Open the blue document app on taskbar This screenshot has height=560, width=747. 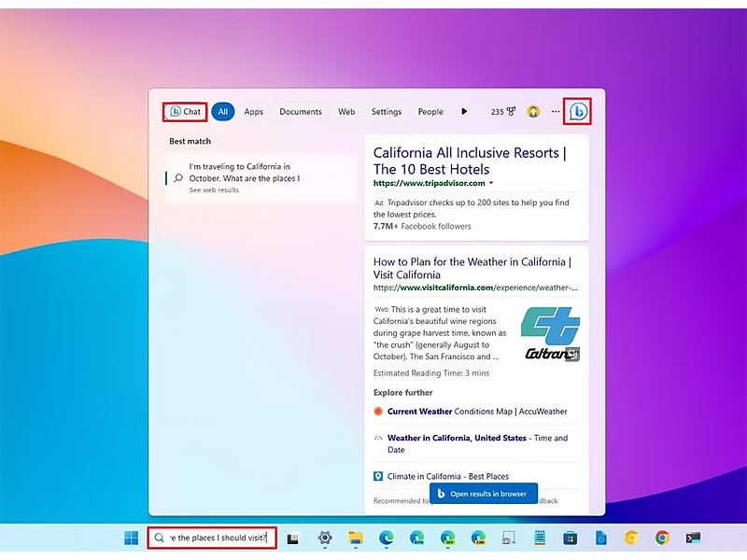click(x=601, y=539)
